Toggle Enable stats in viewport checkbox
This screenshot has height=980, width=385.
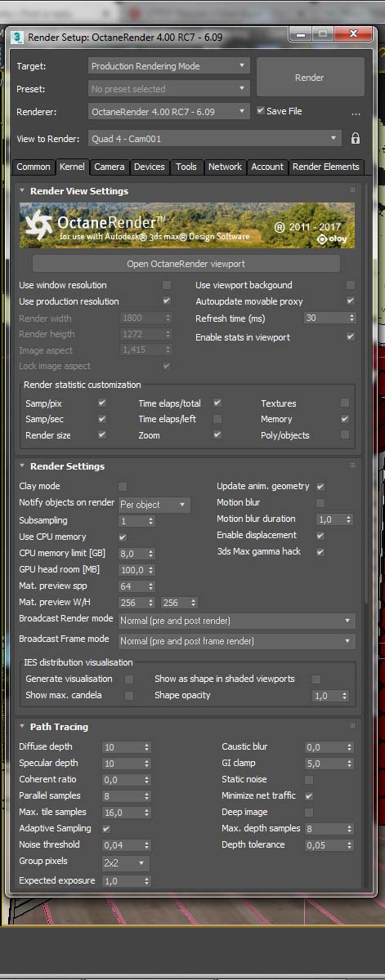[351, 336]
